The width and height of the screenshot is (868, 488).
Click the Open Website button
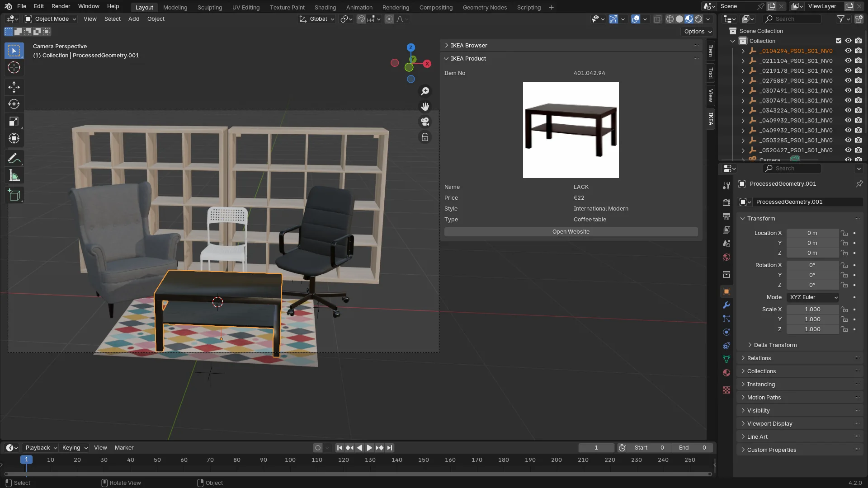571,232
